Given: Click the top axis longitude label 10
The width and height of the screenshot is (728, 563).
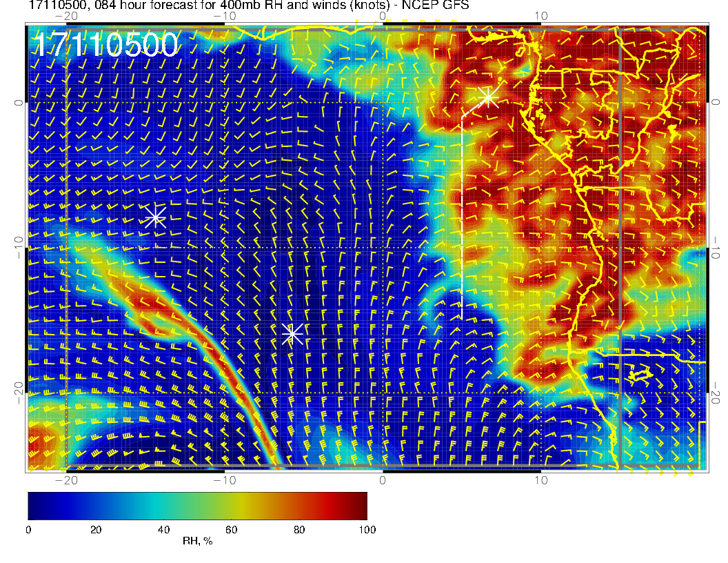Looking at the screenshot, I should (541, 17).
